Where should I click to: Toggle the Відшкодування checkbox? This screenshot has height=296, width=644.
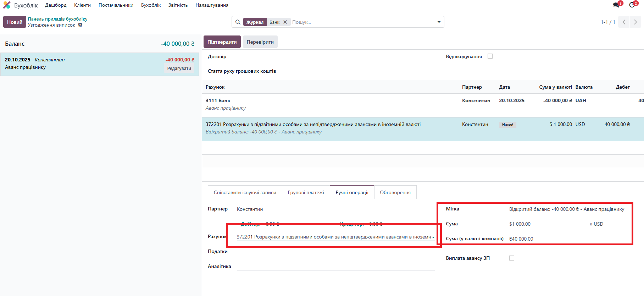pyautogui.click(x=490, y=56)
